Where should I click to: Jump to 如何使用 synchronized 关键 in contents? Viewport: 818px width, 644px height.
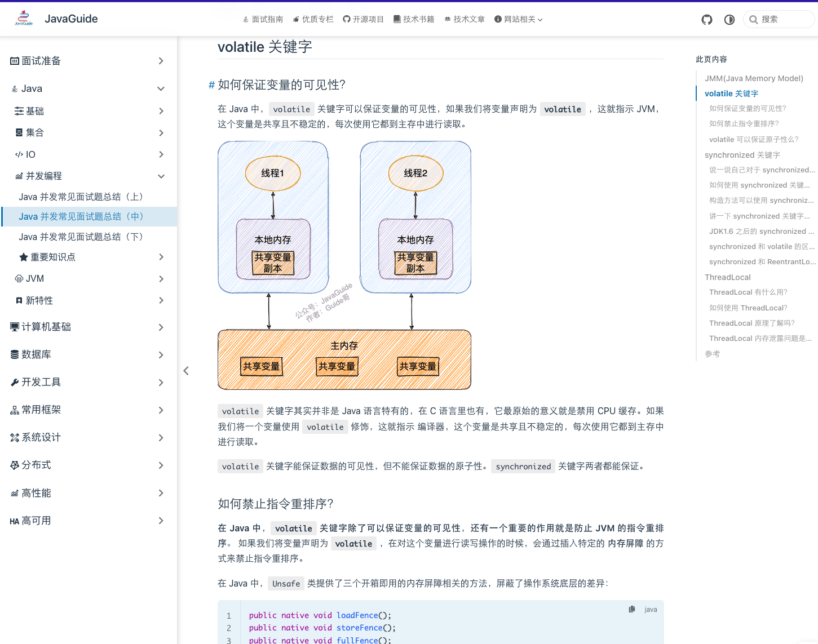click(x=759, y=185)
